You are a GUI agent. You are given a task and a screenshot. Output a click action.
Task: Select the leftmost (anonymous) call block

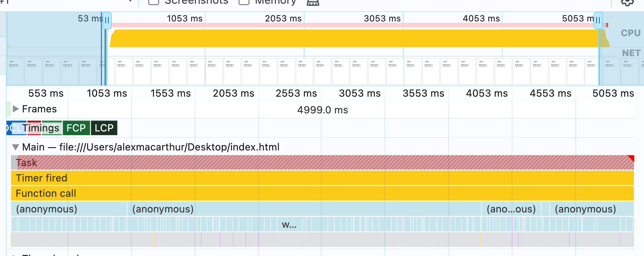pos(69,209)
